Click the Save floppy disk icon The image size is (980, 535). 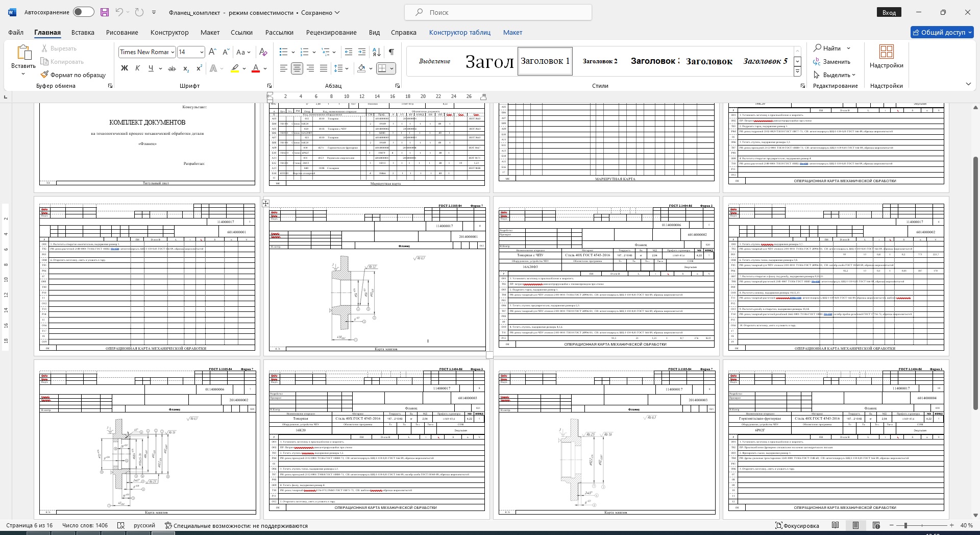(x=104, y=12)
